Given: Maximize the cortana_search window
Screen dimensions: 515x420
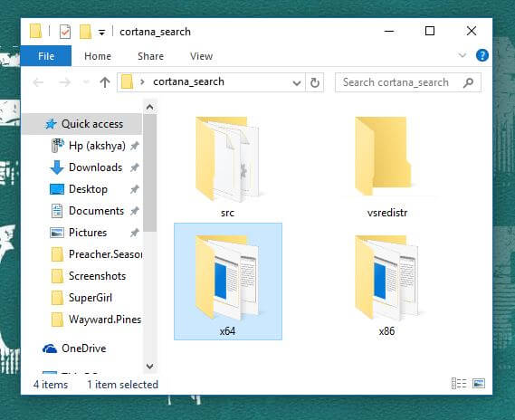Looking at the screenshot, I should click(430, 31).
